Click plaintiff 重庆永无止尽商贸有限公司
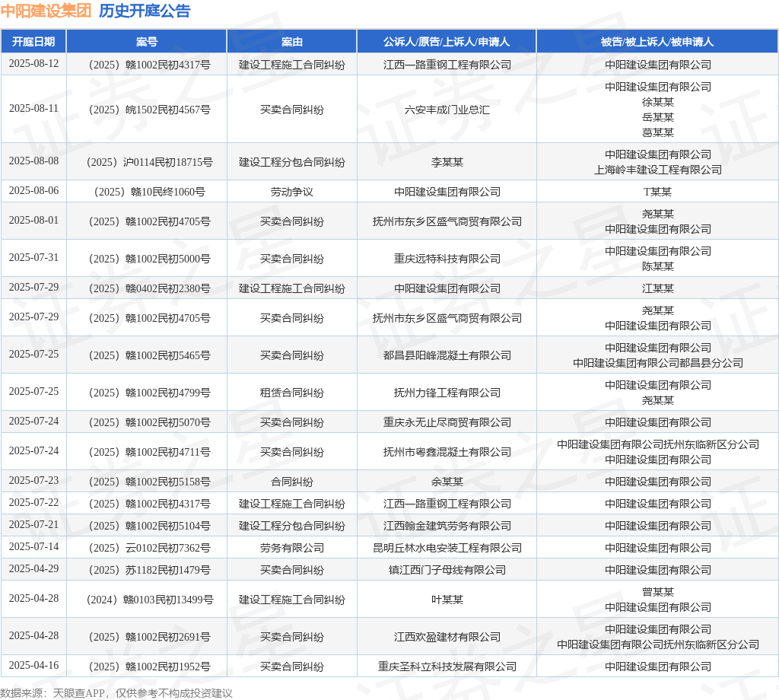This screenshot has height=700, width=779. pyautogui.click(x=447, y=423)
